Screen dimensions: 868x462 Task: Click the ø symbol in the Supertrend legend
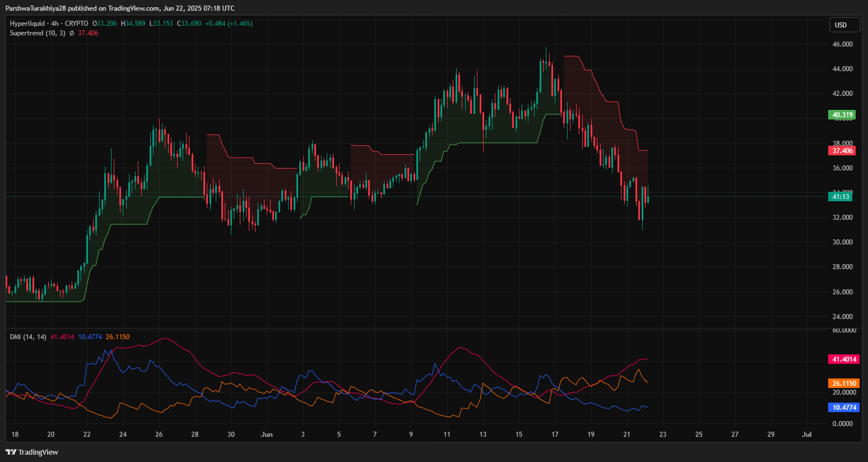pos(72,33)
